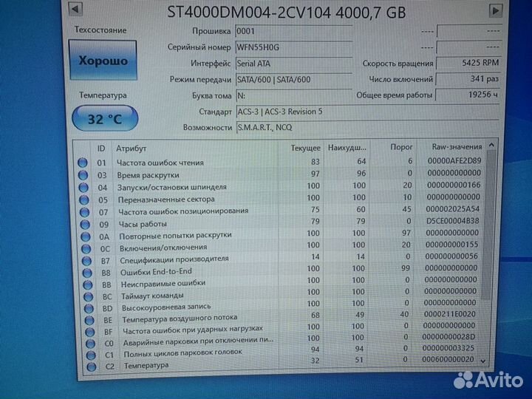Select the Повторные попытки раскрутки row
Screen dimensions: 532x399
[282, 234]
